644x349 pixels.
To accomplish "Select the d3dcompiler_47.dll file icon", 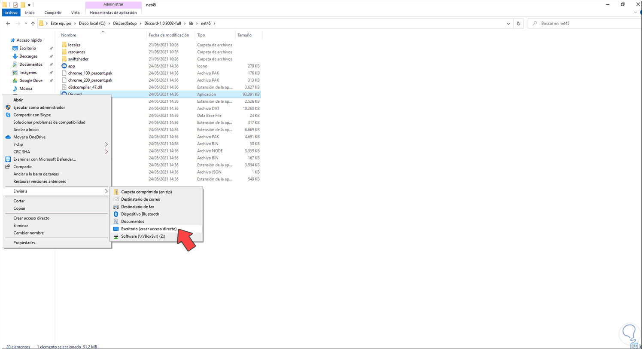I will [64, 87].
